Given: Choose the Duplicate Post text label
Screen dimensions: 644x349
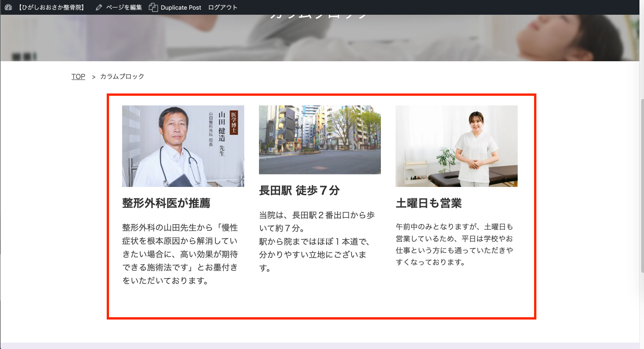Looking at the screenshot, I should click(181, 7).
